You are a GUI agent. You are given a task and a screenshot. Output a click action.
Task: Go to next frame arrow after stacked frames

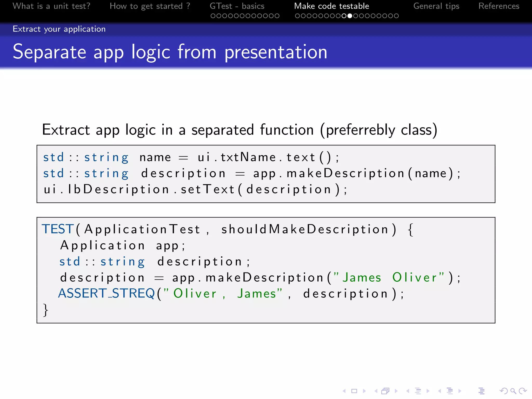tap(396, 391)
